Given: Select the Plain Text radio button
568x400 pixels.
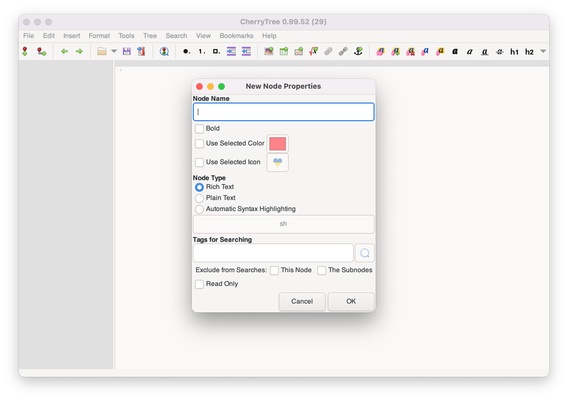Looking at the screenshot, I should (x=199, y=198).
